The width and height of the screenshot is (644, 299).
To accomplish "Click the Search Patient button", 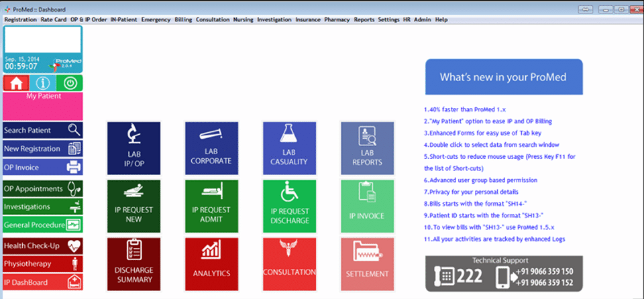I will (x=43, y=130).
